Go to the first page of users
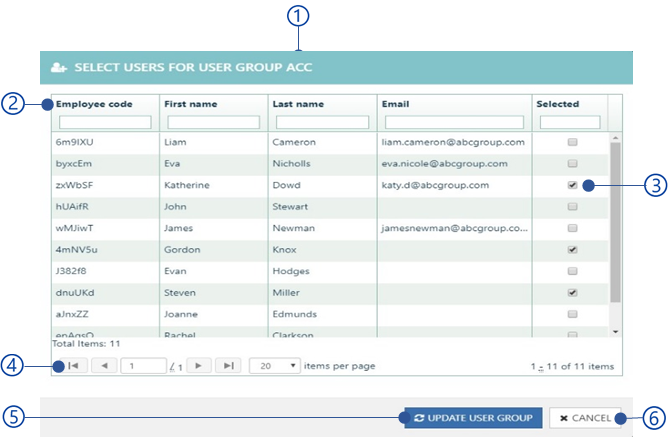Viewport: 668px width, 437px height. [x=73, y=365]
